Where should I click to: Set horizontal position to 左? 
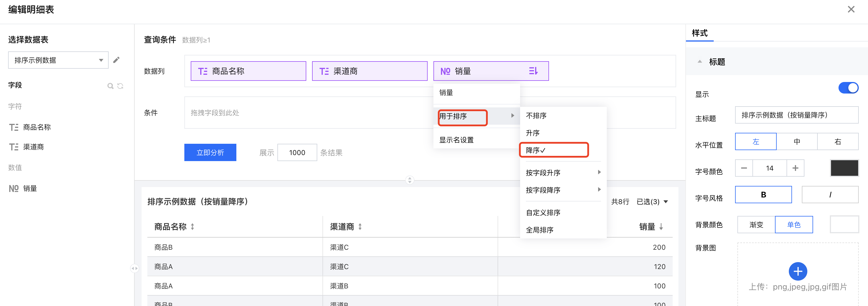[x=756, y=141]
